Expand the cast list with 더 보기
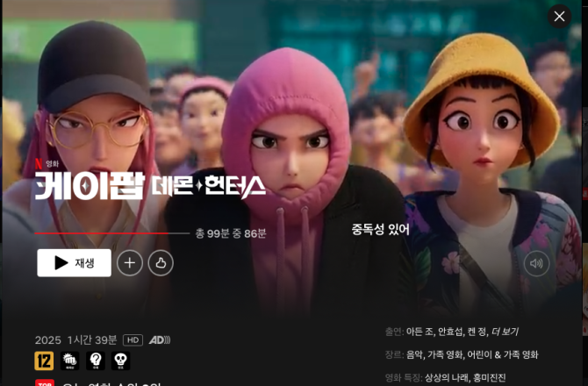588x386 pixels. pos(506,332)
